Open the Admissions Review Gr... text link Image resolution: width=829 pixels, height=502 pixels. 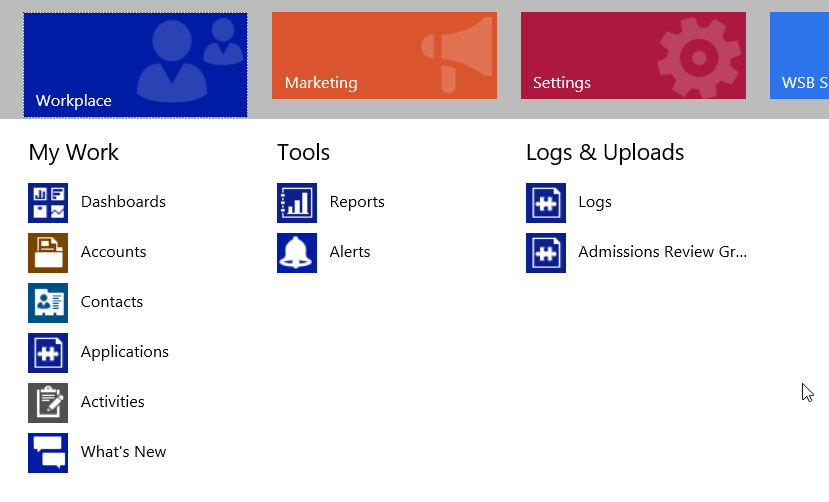662,252
